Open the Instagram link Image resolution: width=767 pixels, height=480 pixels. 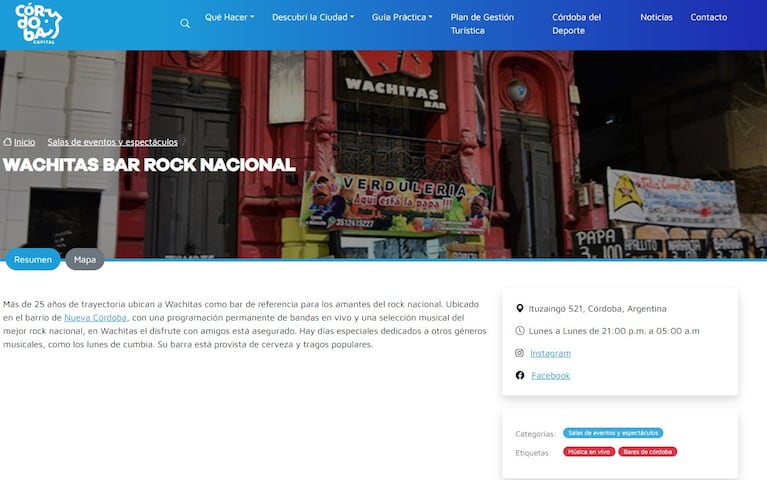tap(550, 353)
